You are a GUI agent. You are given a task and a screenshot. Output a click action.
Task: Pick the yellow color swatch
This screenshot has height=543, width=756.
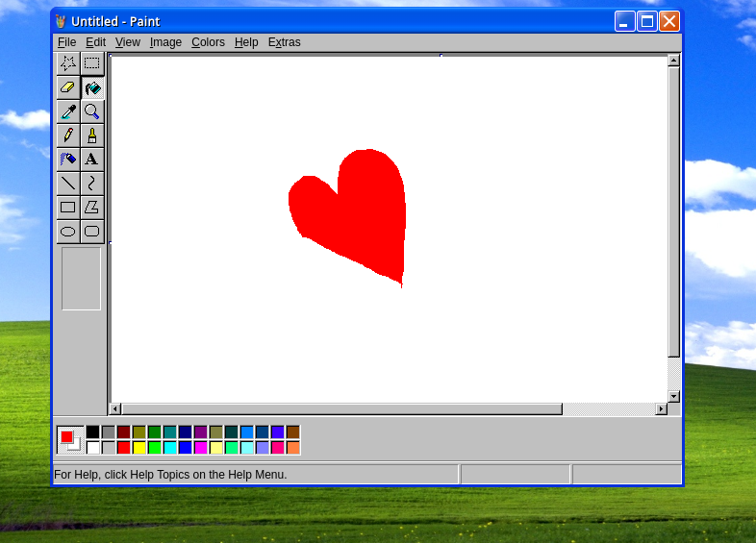tap(139, 448)
